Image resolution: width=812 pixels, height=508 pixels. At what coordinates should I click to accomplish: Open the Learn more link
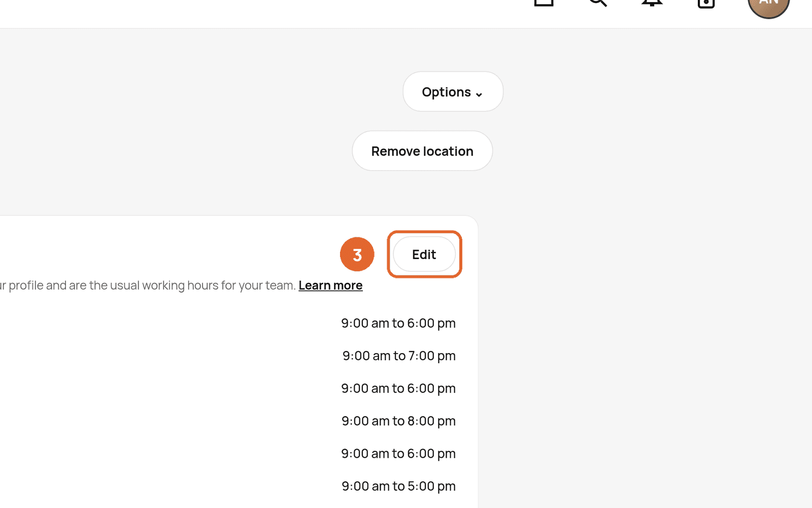click(330, 285)
